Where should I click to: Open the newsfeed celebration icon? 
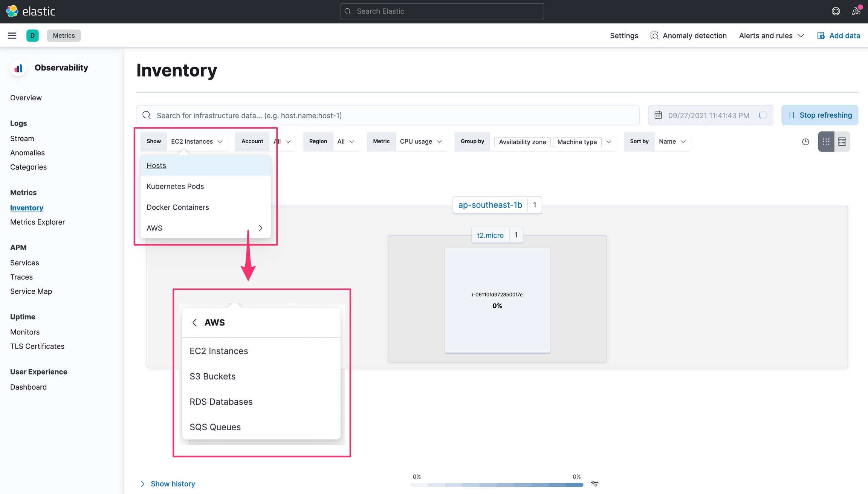(856, 11)
